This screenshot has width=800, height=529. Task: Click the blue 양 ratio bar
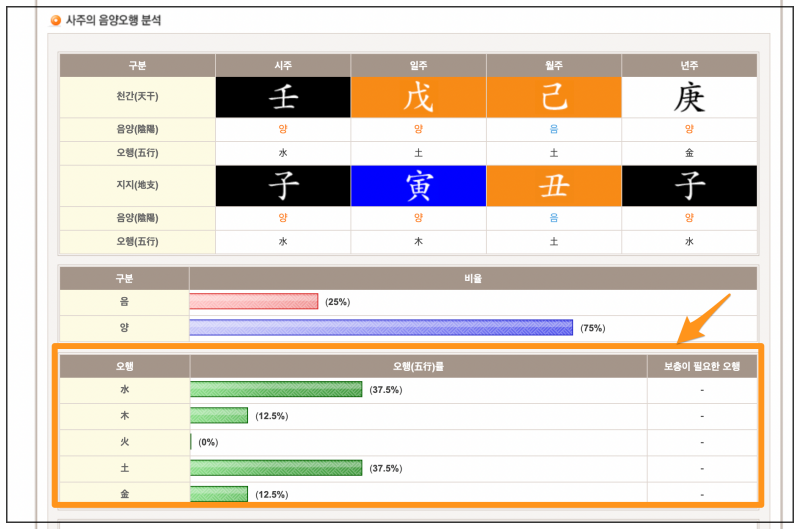[381, 328]
